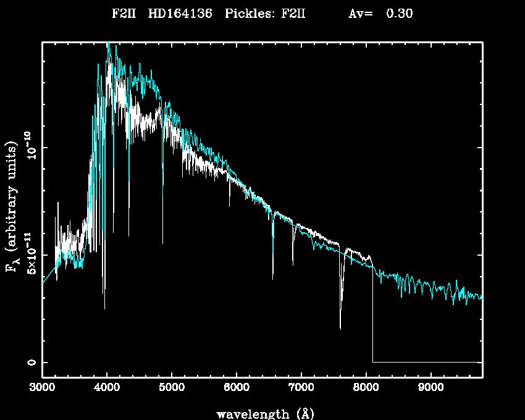Click the 5000 wavelength tick label
Image resolution: width=525 pixels, height=420 pixels.
[172, 388]
